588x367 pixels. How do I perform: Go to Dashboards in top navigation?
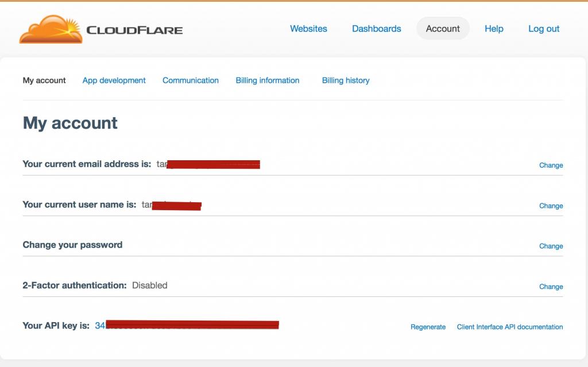click(376, 29)
